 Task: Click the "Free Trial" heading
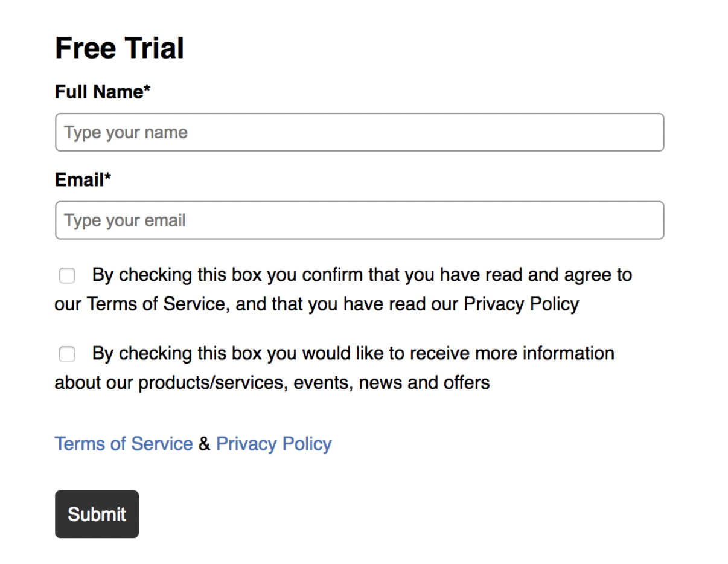point(120,48)
